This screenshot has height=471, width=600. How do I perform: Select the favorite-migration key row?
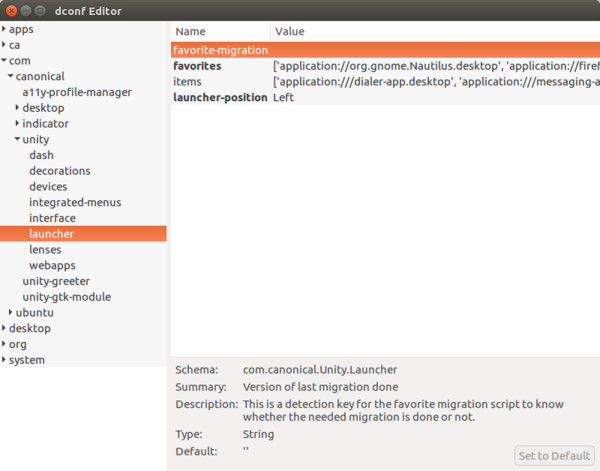(x=385, y=50)
